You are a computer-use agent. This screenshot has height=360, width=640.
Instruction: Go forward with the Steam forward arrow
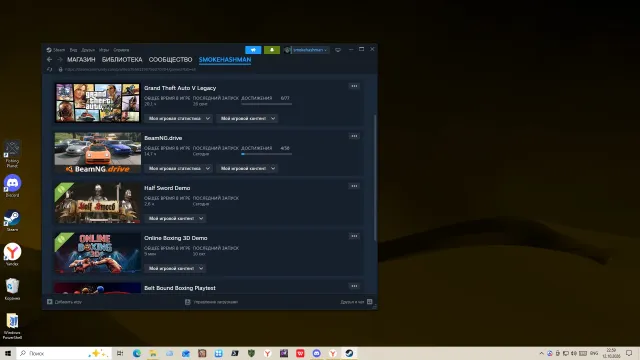(x=60, y=60)
